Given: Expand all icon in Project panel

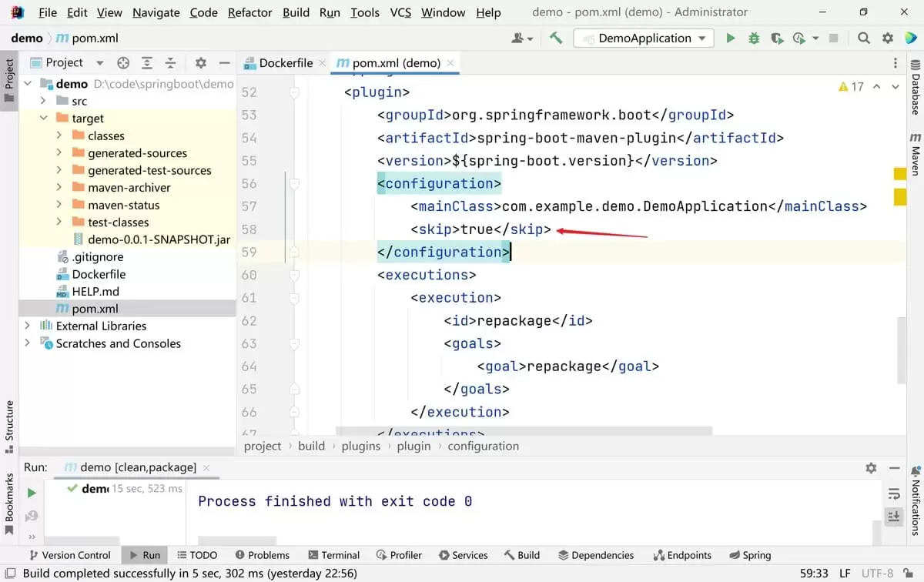Looking at the screenshot, I should pyautogui.click(x=147, y=63).
